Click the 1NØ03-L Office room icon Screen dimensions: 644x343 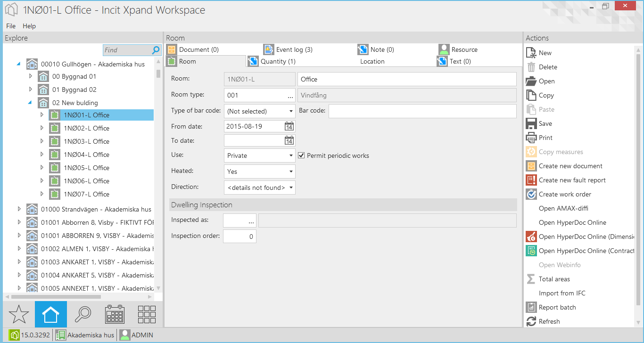click(x=55, y=141)
